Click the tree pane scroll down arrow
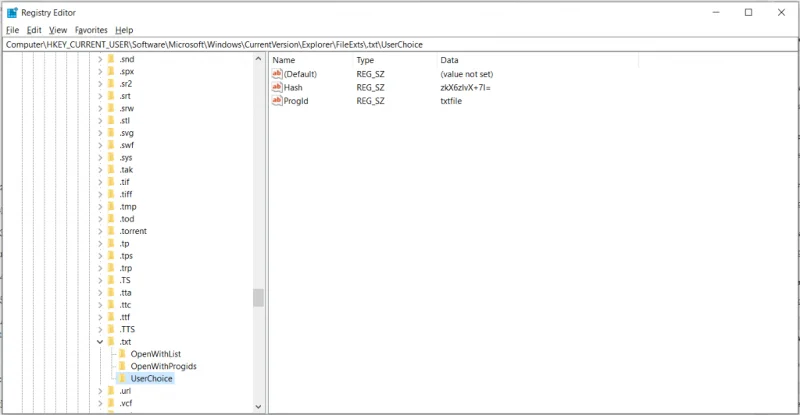The width and height of the screenshot is (800, 415). point(258,407)
